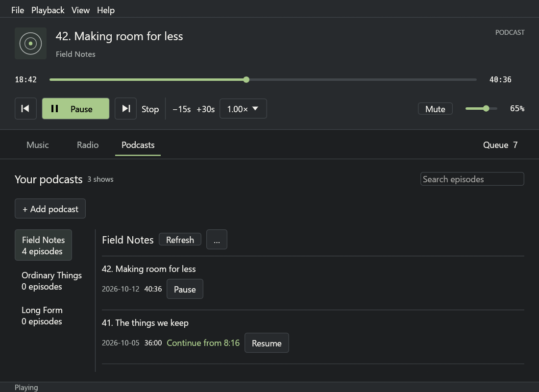Click the playback progress bar
The height and width of the screenshot is (392, 539).
pos(263,80)
